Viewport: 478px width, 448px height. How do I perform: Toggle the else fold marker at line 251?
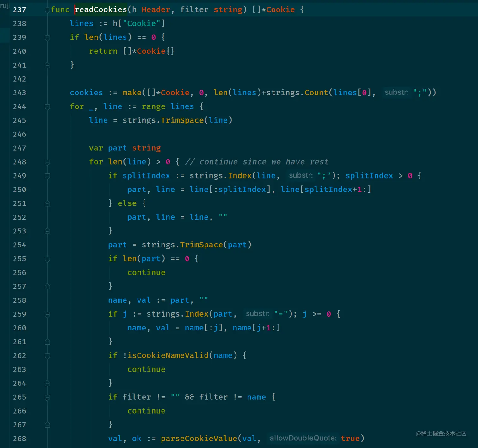(x=47, y=203)
